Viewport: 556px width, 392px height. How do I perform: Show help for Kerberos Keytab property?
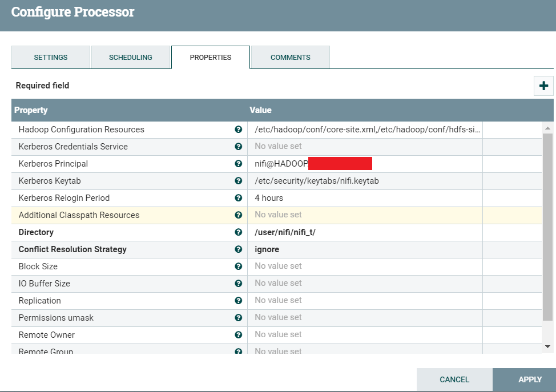point(239,181)
